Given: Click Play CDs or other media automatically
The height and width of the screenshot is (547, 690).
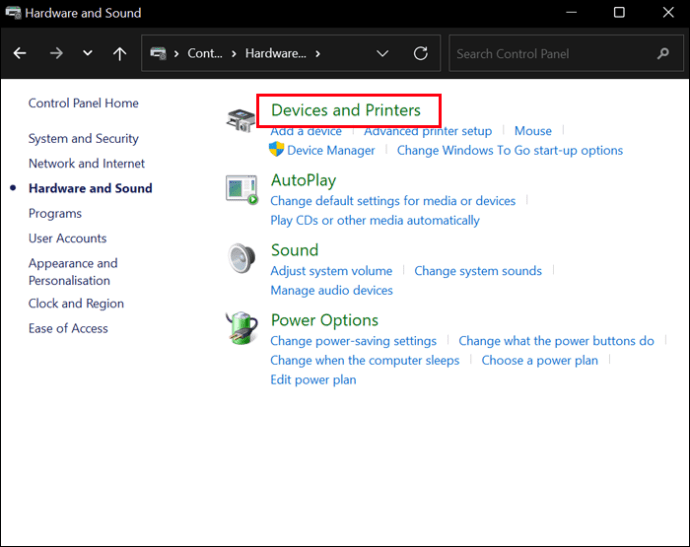Looking at the screenshot, I should coord(375,220).
